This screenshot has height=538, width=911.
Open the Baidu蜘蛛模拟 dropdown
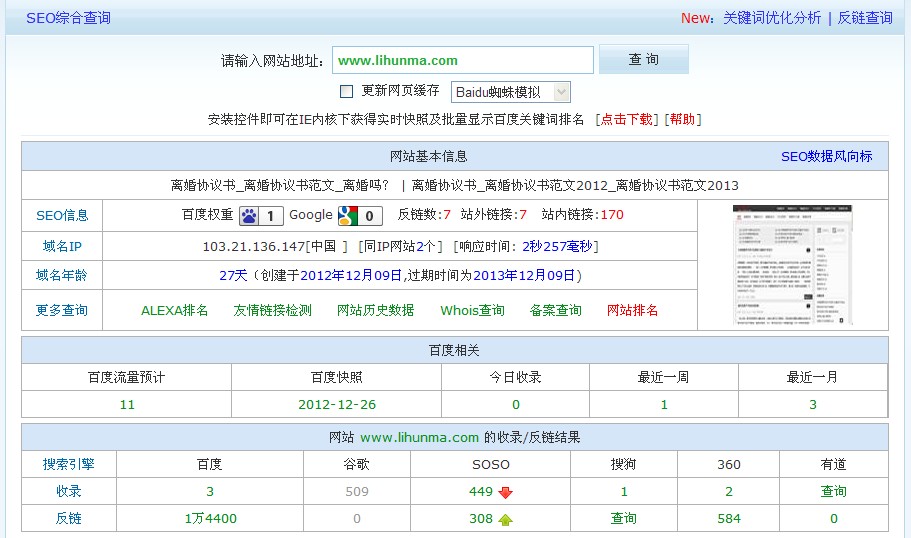[511, 92]
